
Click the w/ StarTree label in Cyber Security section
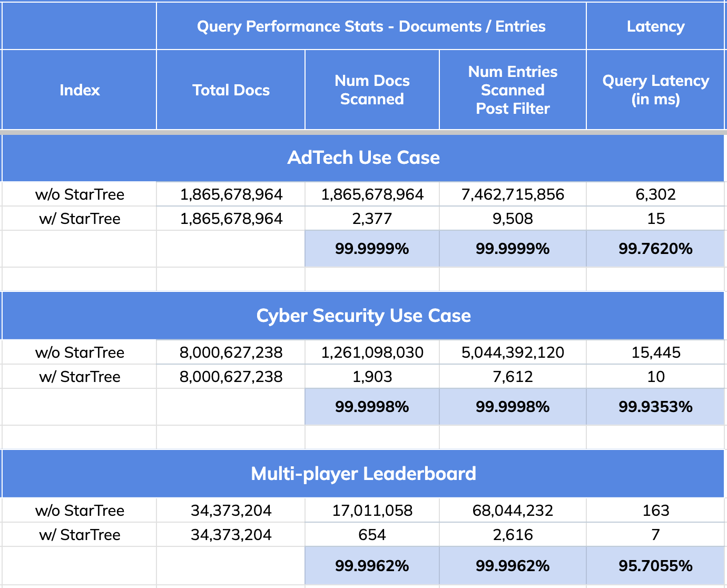pos(79,376)
